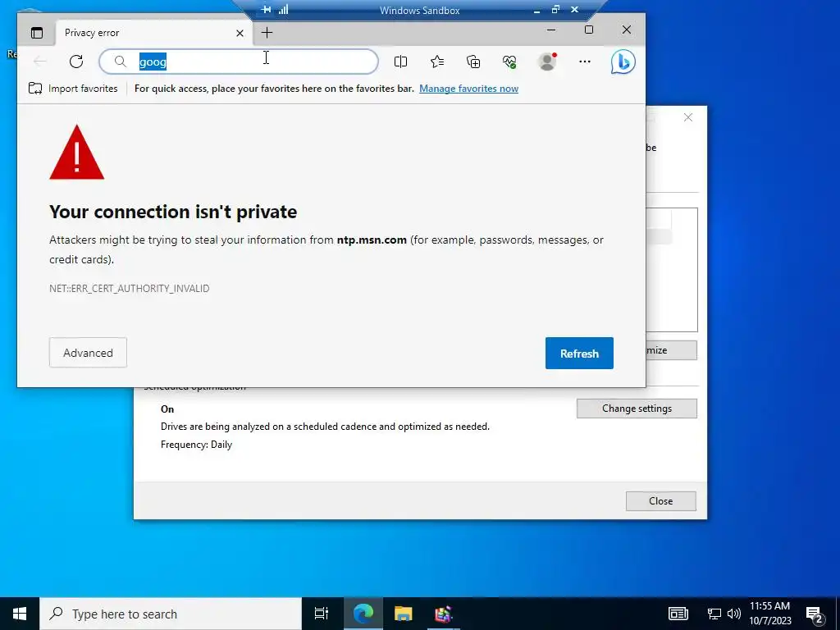The image size is (840, 630).
Task: Open File Explorer from the taskbar
Action: pyautogui.click(x=403, y=614)
